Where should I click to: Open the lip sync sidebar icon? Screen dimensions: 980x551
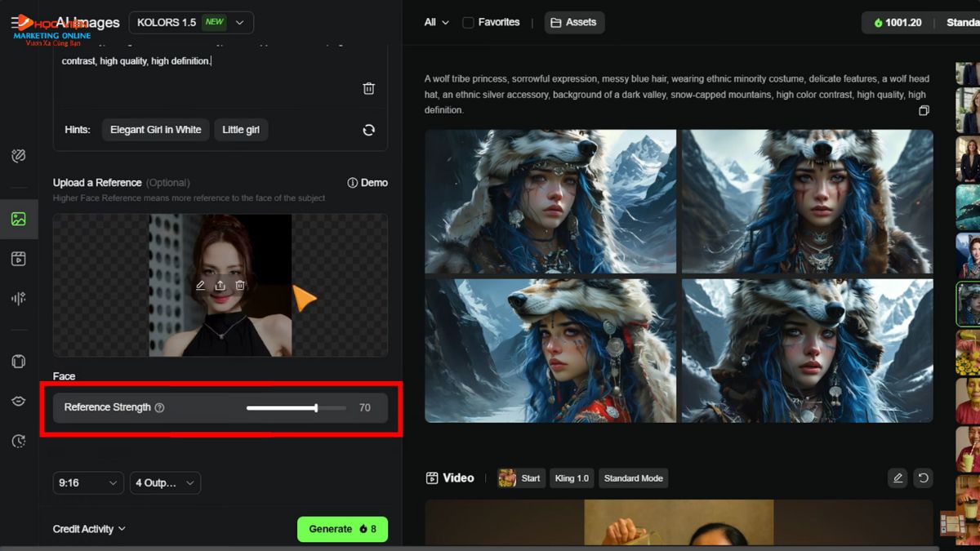point(19,401)
